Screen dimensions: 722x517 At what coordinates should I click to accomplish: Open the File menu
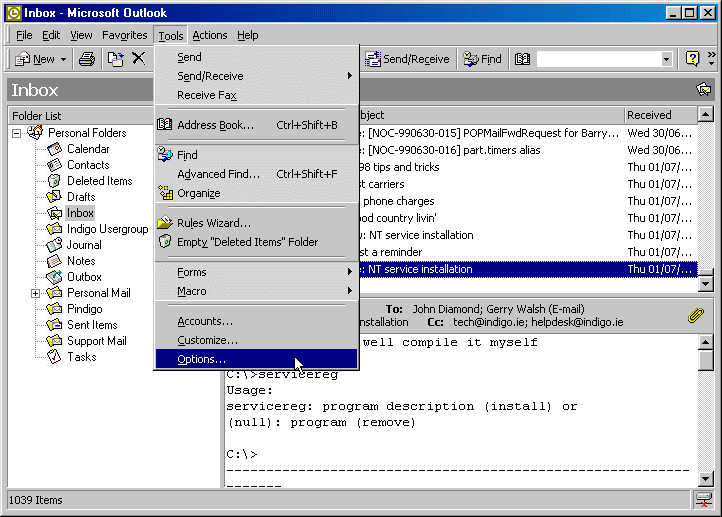coord(24,35)
